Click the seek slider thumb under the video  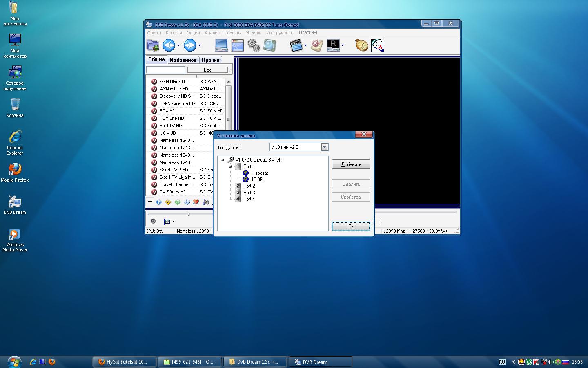[x=189, y=213]
